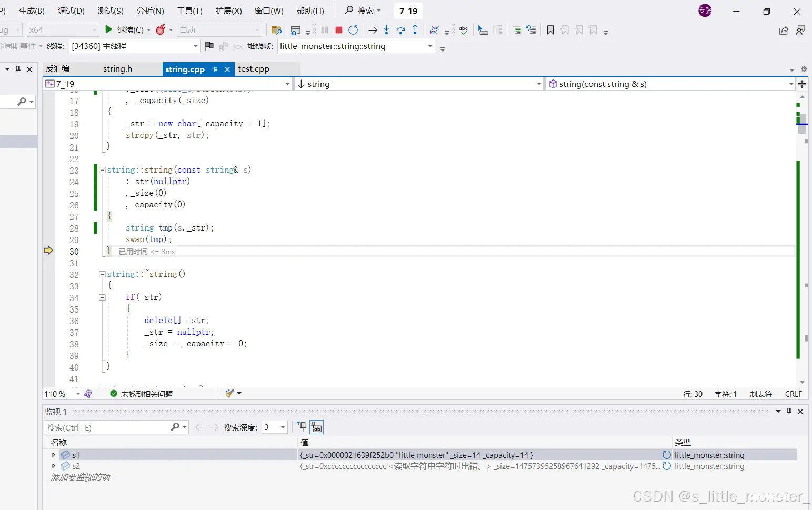Viewport: 812px width, 510px height.
Task: Refresh the s2 watch value
Action: click(666, 466)
